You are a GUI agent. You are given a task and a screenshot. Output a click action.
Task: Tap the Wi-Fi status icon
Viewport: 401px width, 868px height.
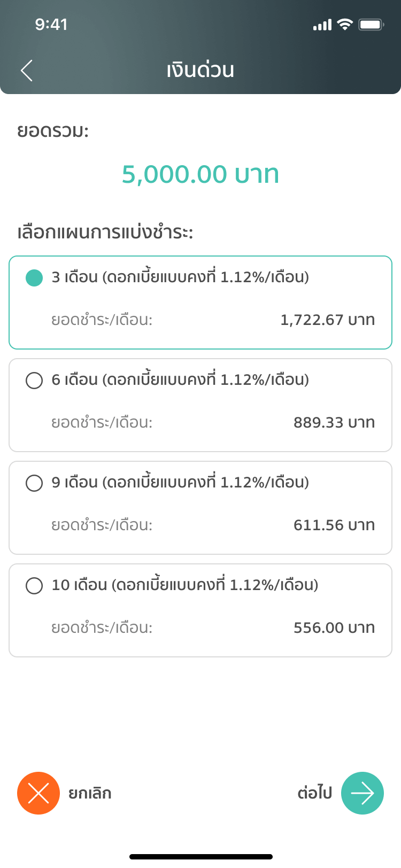pyautogui.click(x=345, y=25)
